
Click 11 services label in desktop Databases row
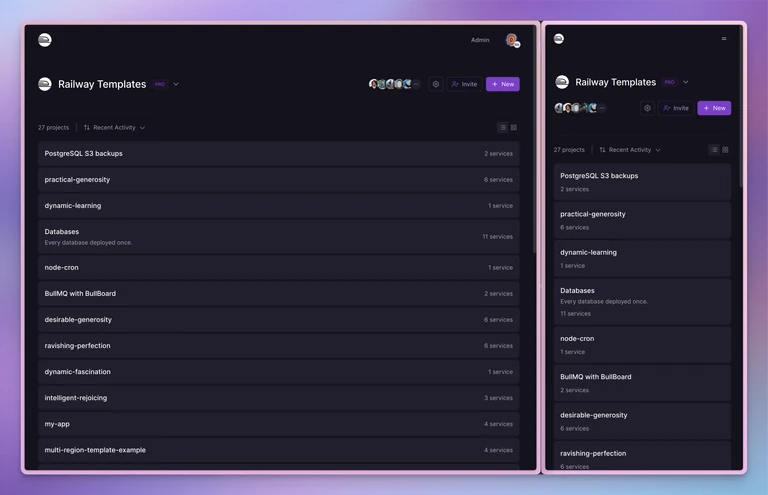pyautogui.click(x=497, y=236)
